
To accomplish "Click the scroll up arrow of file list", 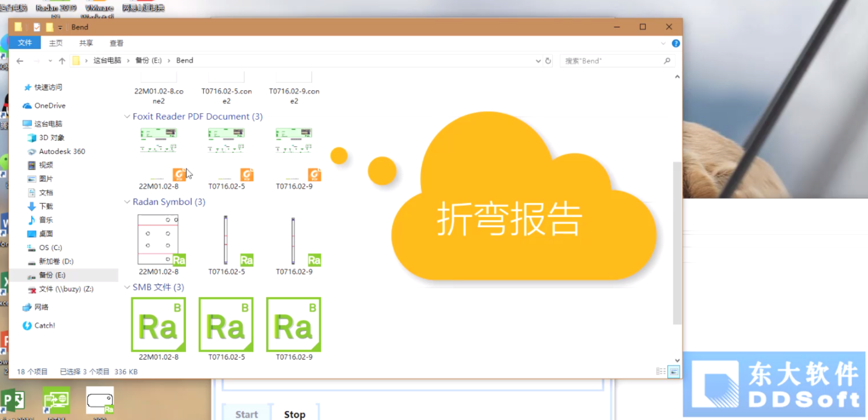I will pyautogui.click(x=677, y=77).
